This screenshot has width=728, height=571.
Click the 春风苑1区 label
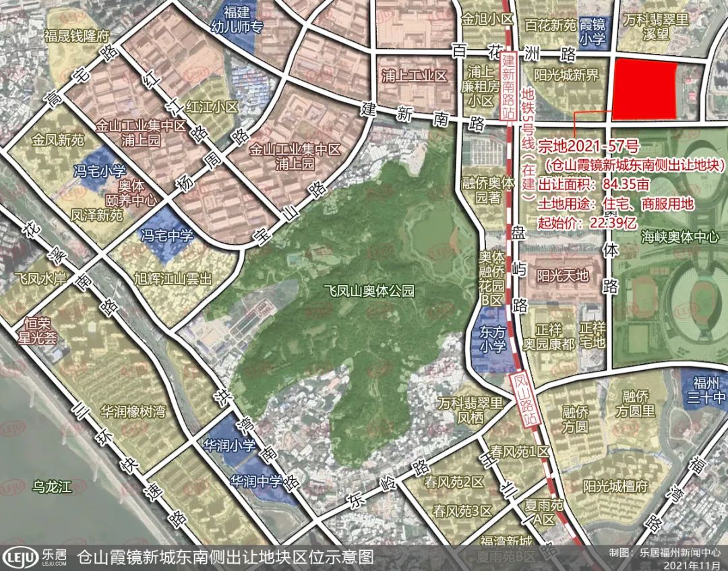pyautogui.click(x=519, y=452)
